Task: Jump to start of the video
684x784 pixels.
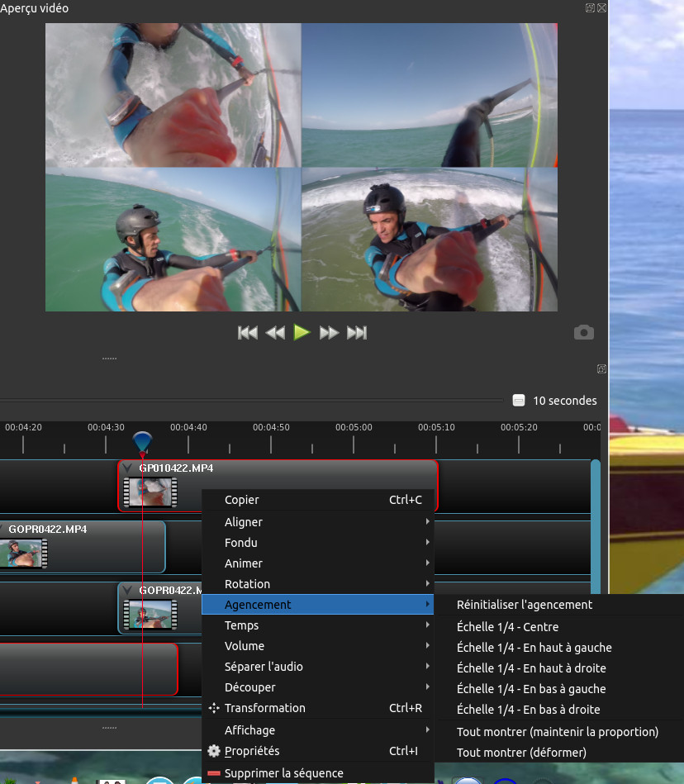Action: pos(248,333)
